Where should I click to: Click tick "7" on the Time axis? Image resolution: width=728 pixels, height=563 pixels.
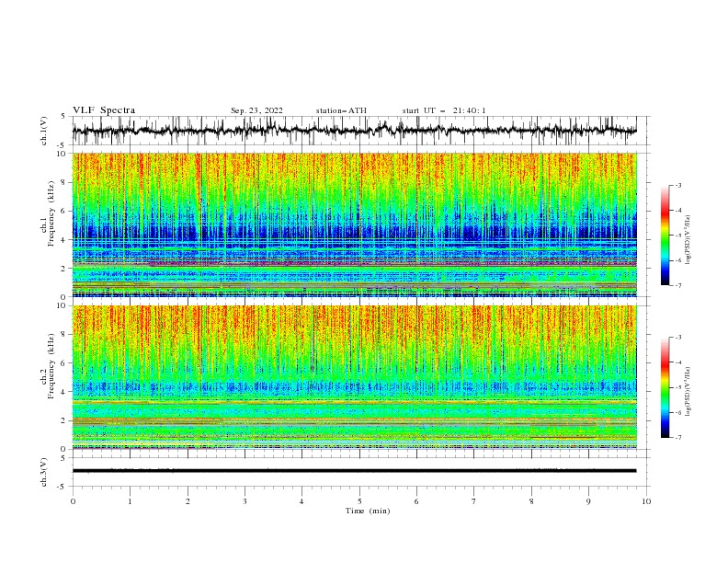pos(474,501)
